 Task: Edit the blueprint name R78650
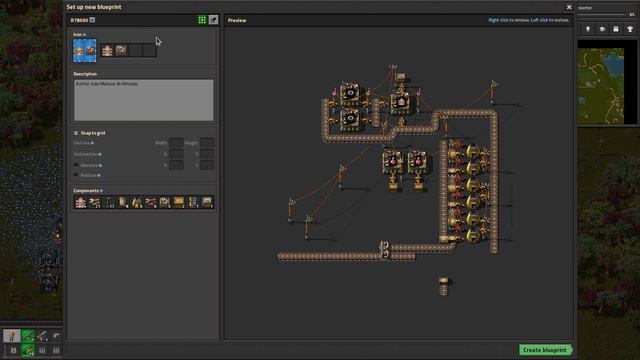[92, 20]
